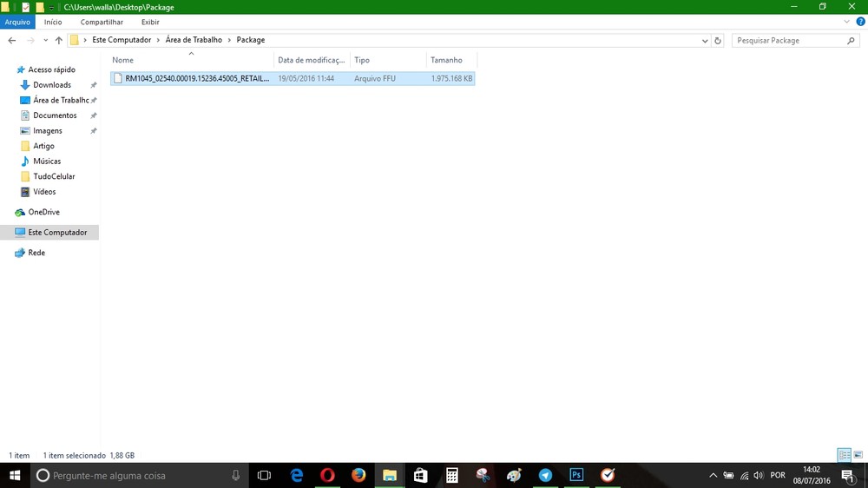Open the Telegram taskbar icon
This screenshot has height=488, width=868.
click(x=545, y=475)
